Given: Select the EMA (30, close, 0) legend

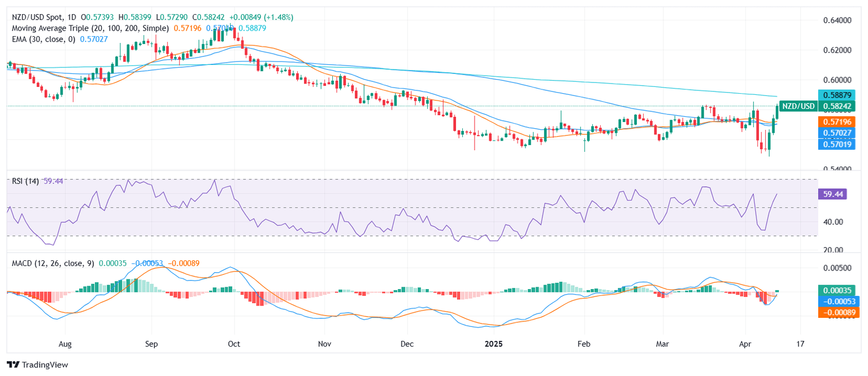Looking at the screenshot, I should pyautogui.click(x=44, y=39).
